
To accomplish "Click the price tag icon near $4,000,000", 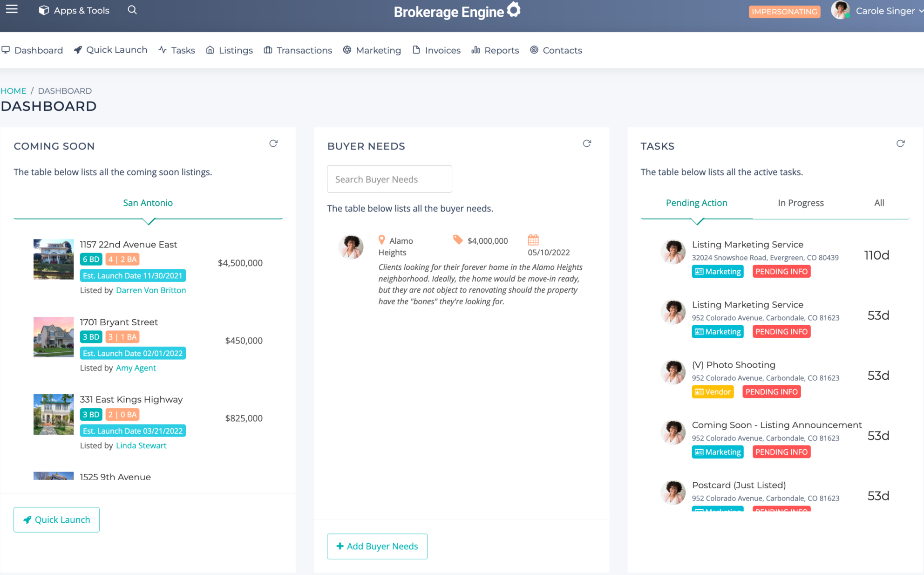I will (457, 240).
